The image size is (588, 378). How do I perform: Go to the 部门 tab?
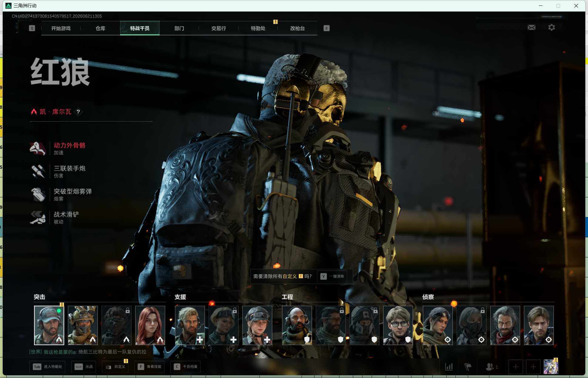[x=179, y=28]
